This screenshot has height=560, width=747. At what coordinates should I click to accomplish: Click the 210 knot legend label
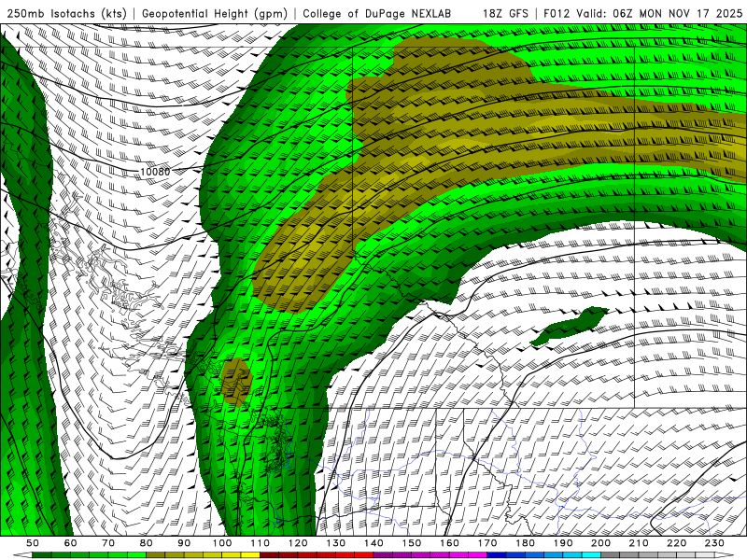[640, 543]
